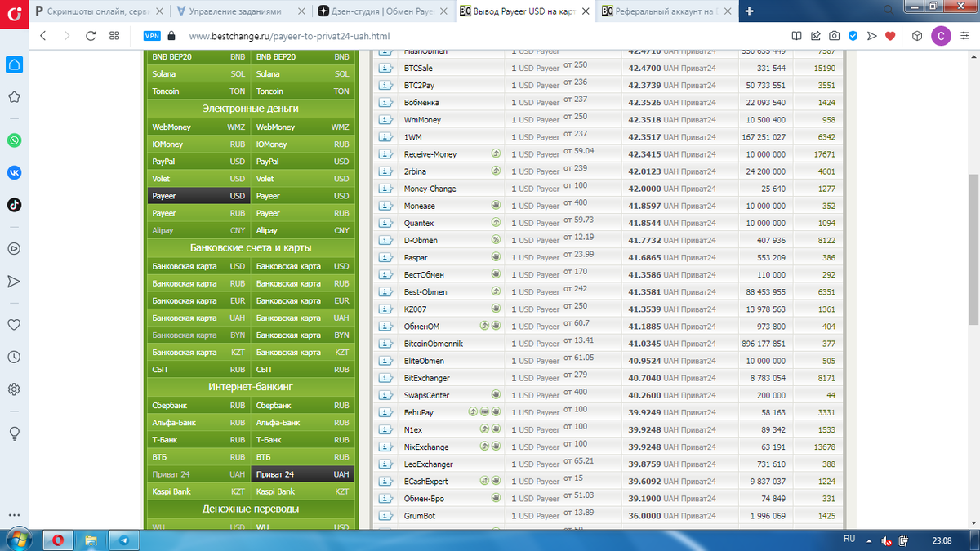Image resolution: width=980 pixels, height=551 pixels.
Task: Open the NixExchange exchanger link
Action: tap(426, 447)
